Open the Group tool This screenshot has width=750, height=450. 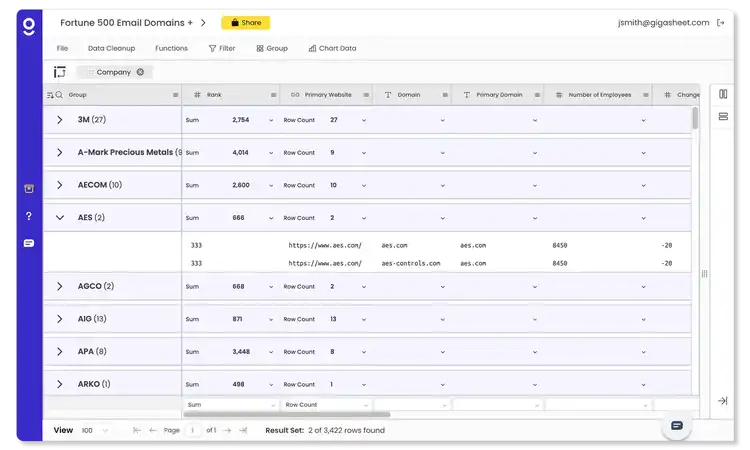[272, 48]
